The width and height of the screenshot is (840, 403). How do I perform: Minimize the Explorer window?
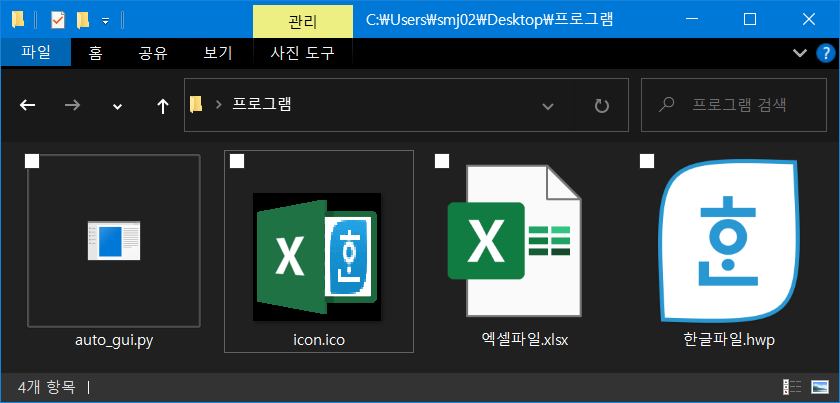[x=692, y=19]
